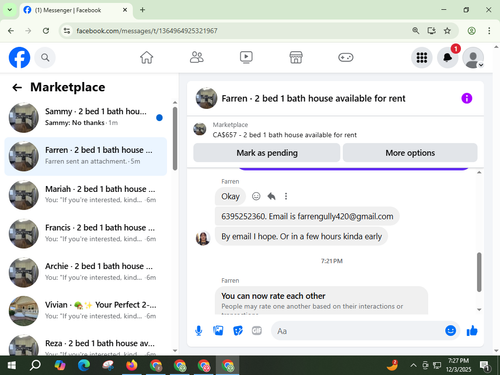Open the Facebook logo home link
The width and height of the screenshot is (500, 375).
coord(19,58)
